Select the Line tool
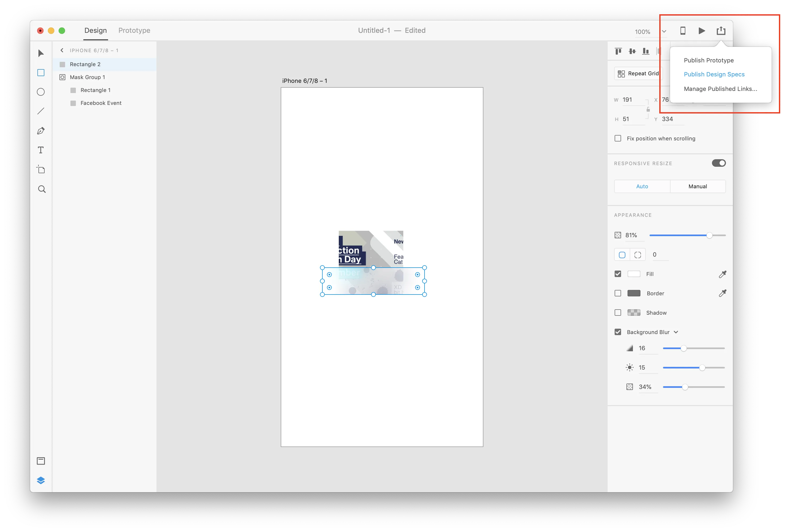The width and height of the screenshot is (791, 532). pos(41,111)
